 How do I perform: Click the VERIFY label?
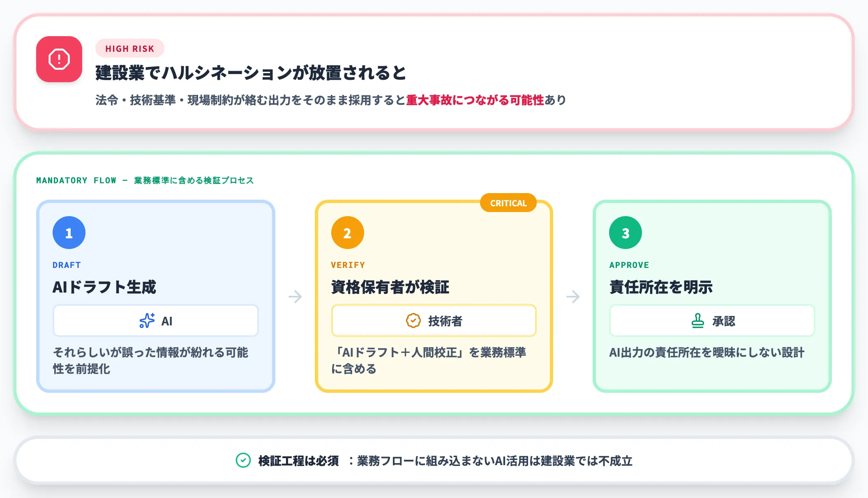click(x=348, y=265)
